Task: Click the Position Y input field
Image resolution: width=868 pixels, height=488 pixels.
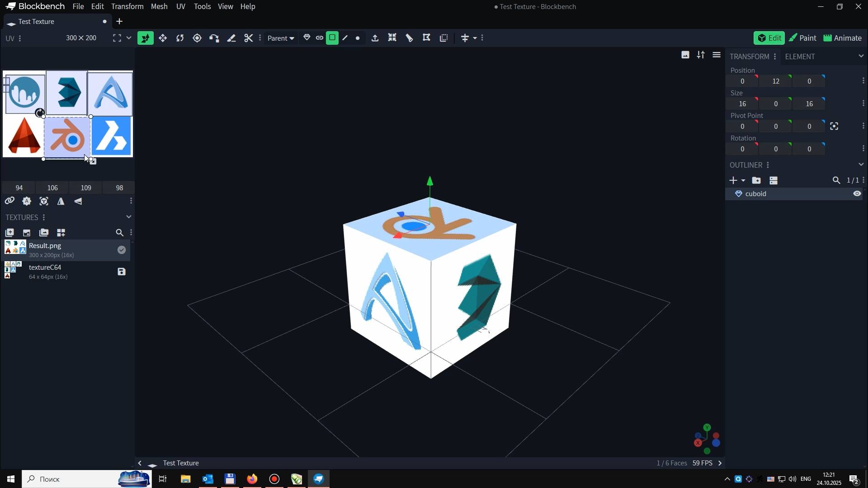Action: [776, 81]
